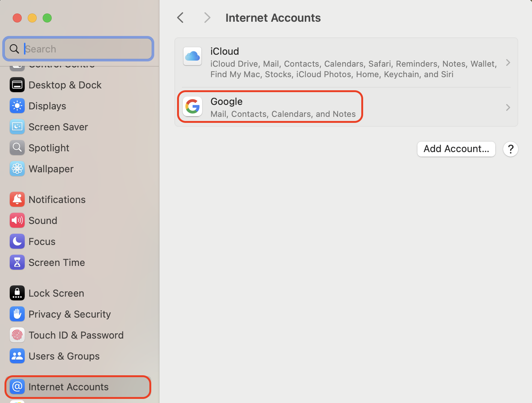This screenshot has width=532, height=403.
Task: Open Privacy & Security via hand icon
Action: click(x=17, y=314)
